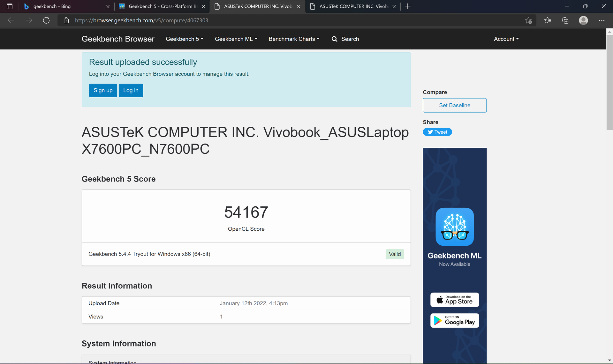Viewport: 613px width, 364px height.
Task: Click the Twitter Tweet share icon
Action: pyautogui.click(x=437, y=132)
